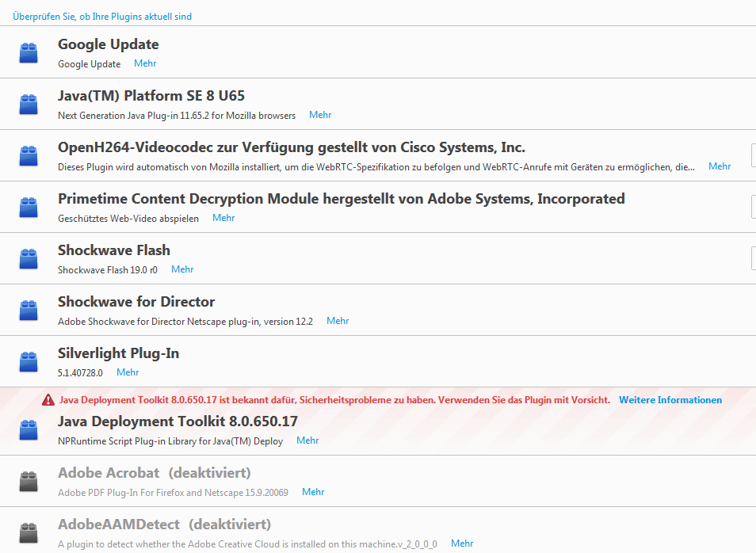The height and width of the screenshot is (553, 756).
Task: Click the Silverlight Plug-In brick icon
Action: (x=29, y=362)
